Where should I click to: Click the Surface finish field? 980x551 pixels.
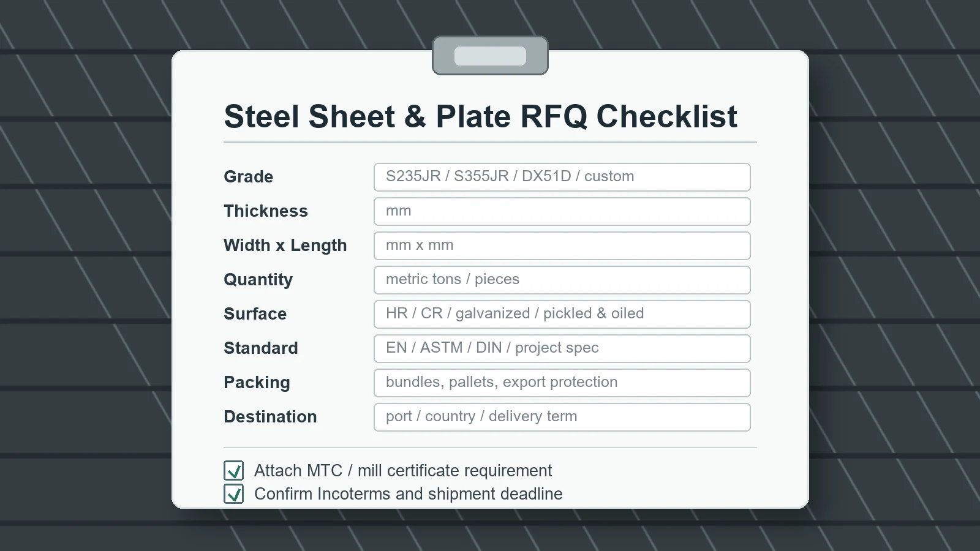[562, 314]
